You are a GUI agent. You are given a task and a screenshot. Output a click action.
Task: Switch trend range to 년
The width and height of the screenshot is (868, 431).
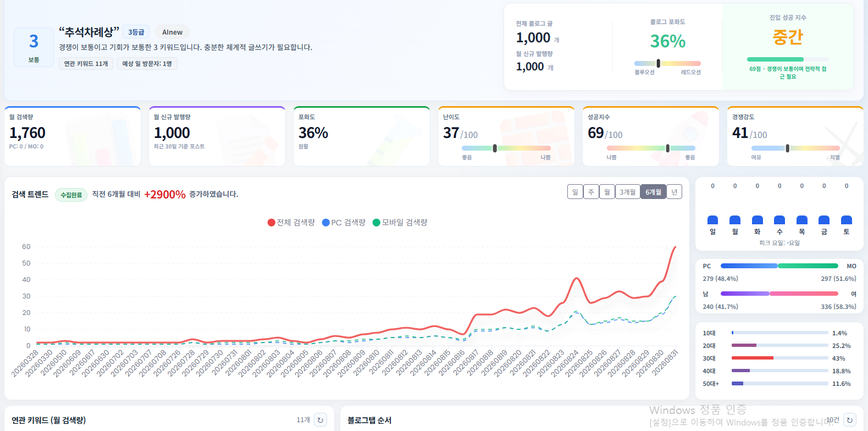tap(675, 192)
